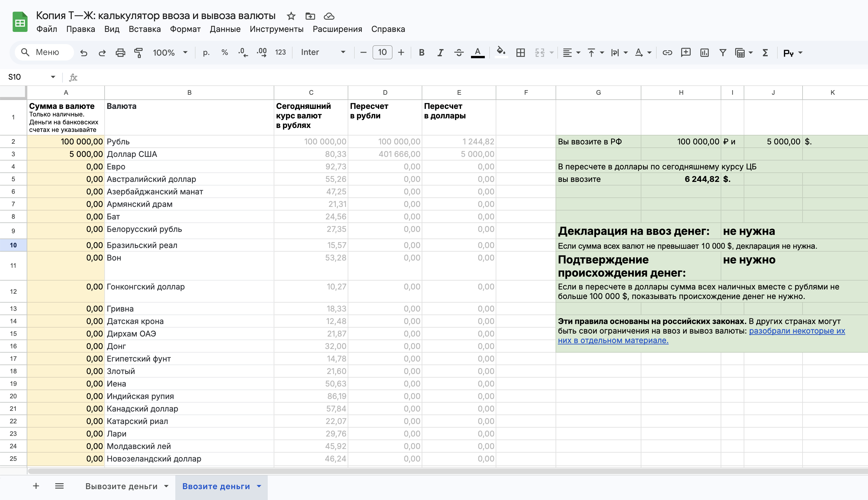Image resolution: width=868 pixels, height=500 pixels.
Task: Toggle italic formatting
Action: [440, 53]
